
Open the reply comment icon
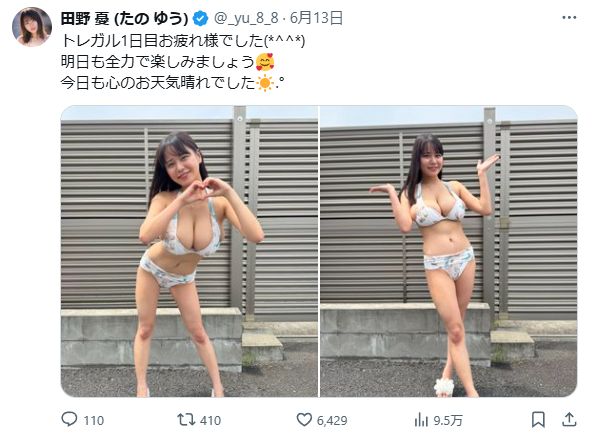point(69,419)
